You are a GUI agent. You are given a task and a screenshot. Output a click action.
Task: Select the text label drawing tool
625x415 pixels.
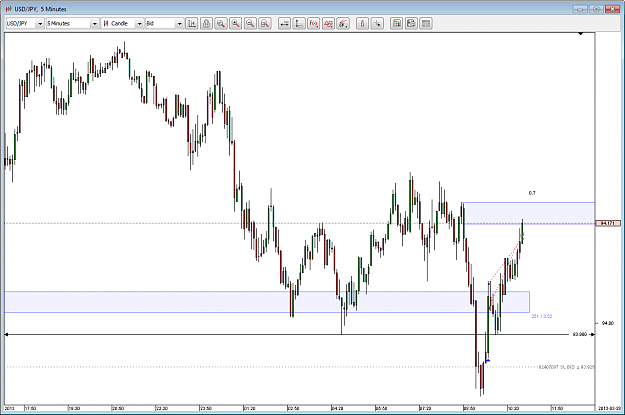tap(328, 24)
